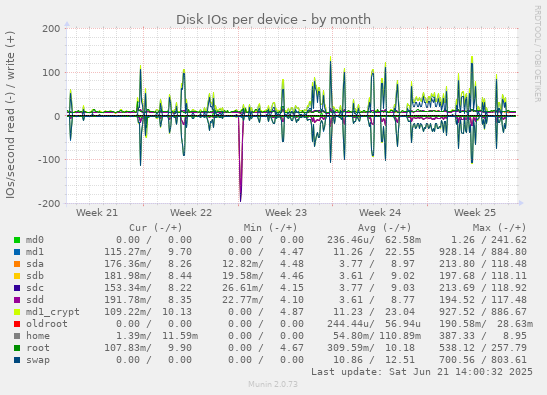Click the 'Min (-/+)' column header
Image resolution: width=547 pixels, height=395 pixels.
pyautogui.click(x=270, y=228)
